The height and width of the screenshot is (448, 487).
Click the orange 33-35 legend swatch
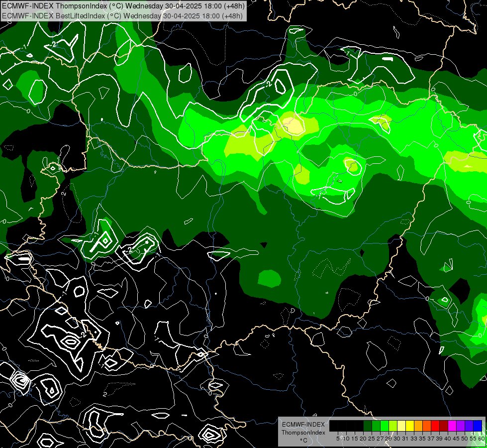click(418, 426)
